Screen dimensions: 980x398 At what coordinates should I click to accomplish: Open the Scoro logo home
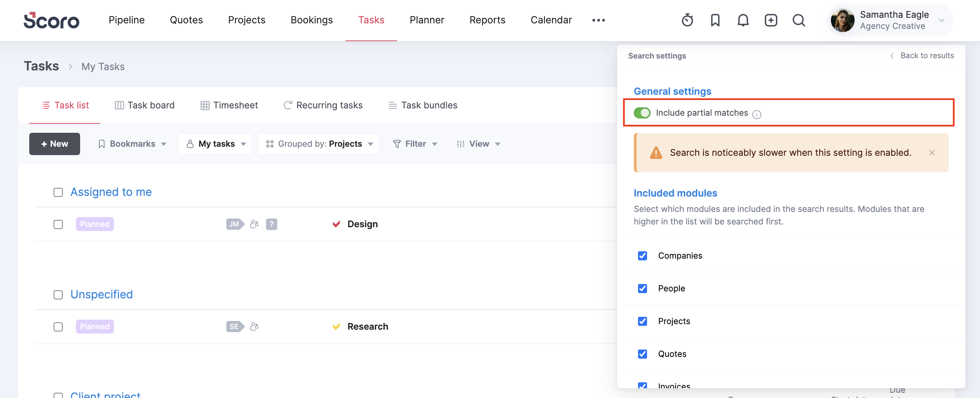[51, 20]
